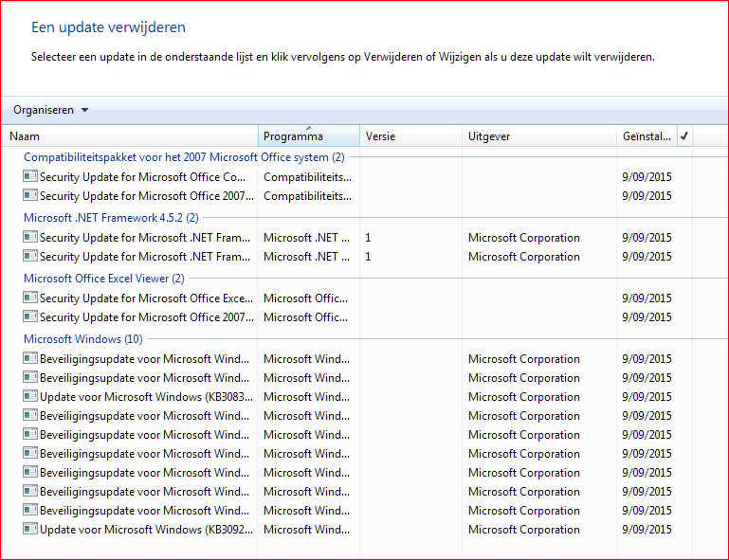Image resolution: width=729 pixels, height=560 pixels.
Task: Click the "Een update verwijderen" page title
Action: [x=108, y=27]
